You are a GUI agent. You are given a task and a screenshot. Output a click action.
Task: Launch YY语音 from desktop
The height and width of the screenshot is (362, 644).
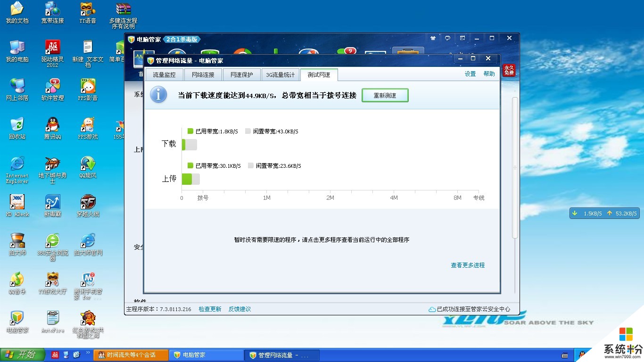(88, 12)
